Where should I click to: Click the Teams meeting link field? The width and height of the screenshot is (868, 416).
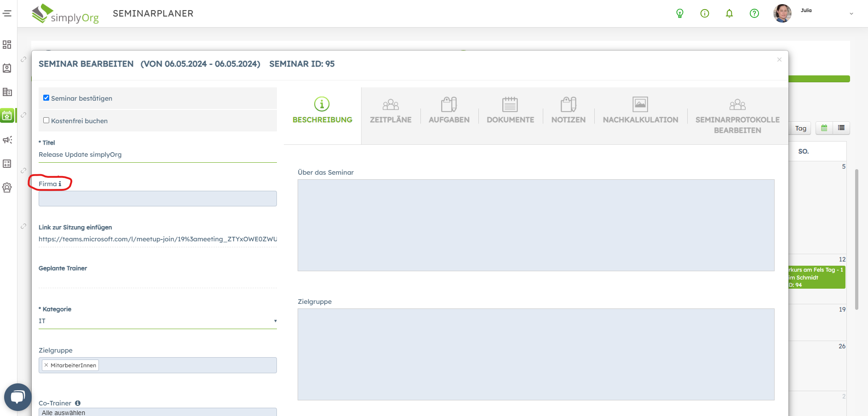click(157, 239)
